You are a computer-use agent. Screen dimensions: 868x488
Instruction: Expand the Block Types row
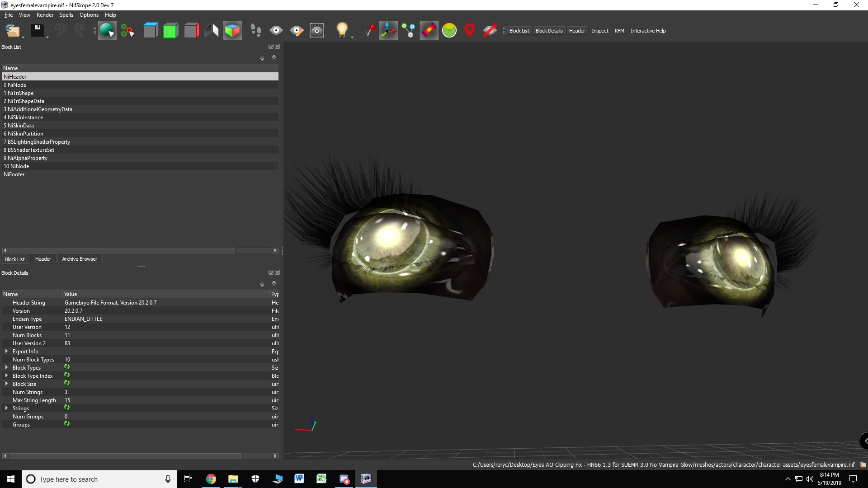pos(6,367)
